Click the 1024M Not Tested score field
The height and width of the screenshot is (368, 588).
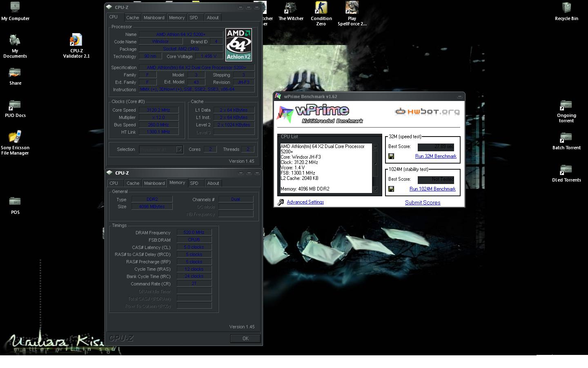click(436, 179)
